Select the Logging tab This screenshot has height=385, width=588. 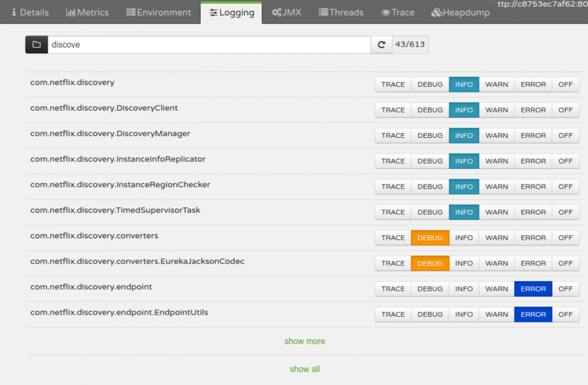click(232, 12)
